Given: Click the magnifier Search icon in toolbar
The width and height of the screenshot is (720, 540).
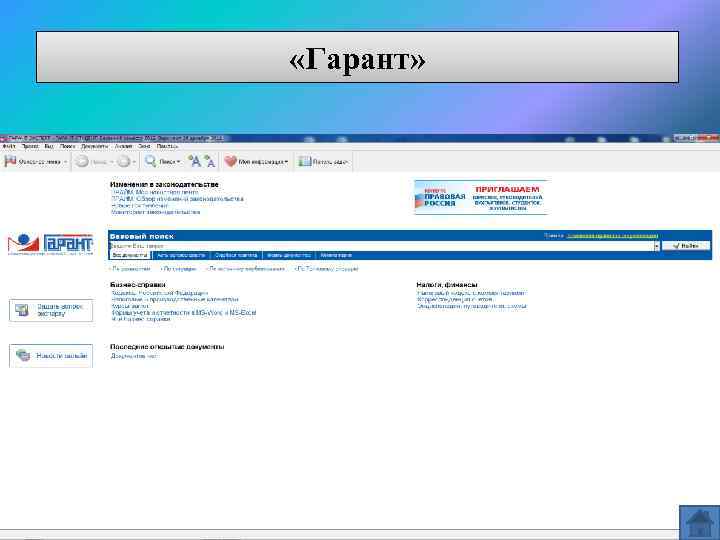Looking at the screenshot, I should (150, 161).
